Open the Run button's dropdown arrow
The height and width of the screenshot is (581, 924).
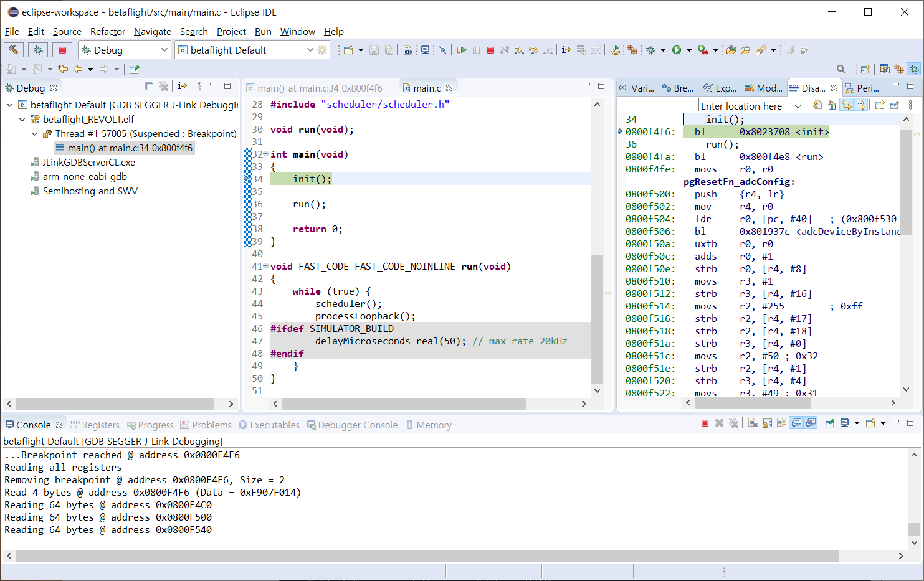[689, 50]
